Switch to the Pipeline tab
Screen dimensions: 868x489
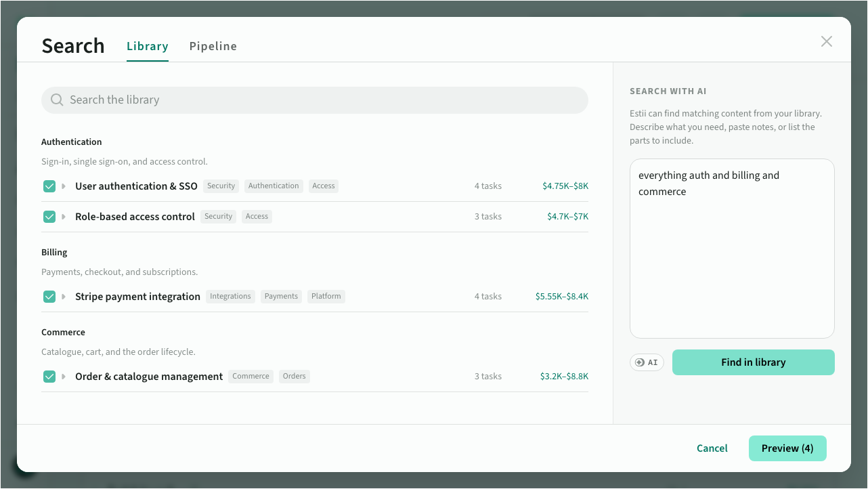pos(213,46)
